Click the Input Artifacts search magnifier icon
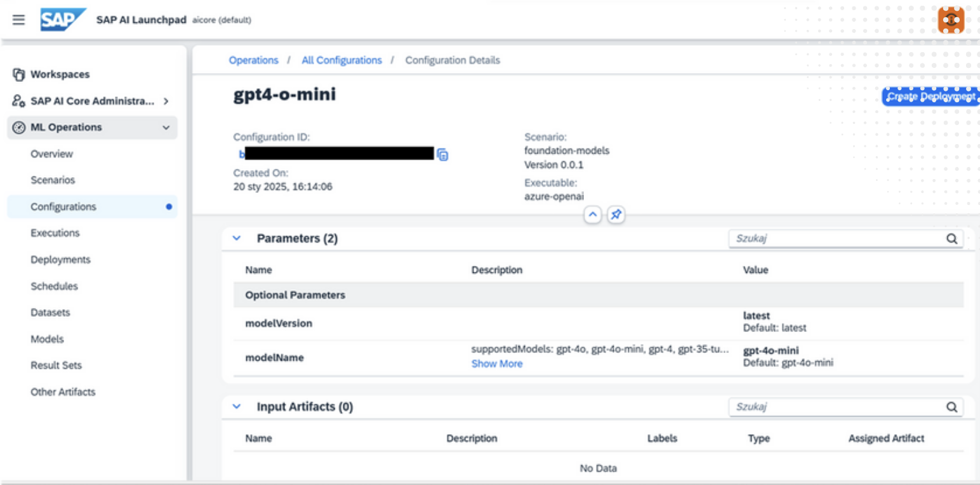Viewport: 980px width, 485px height. click(951, 408)
